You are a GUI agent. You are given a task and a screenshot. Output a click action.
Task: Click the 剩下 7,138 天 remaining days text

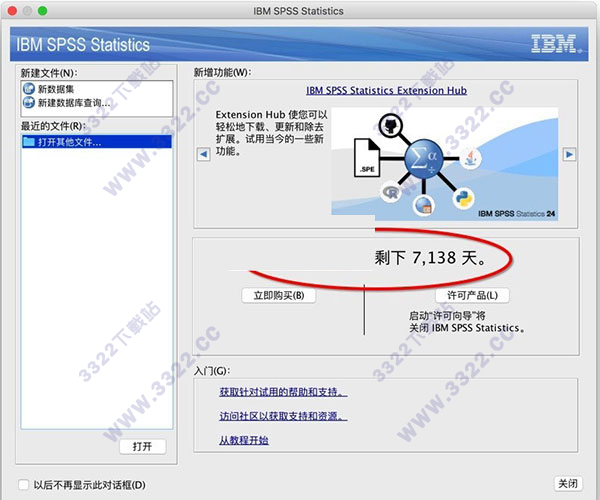(x=430, y=257)
